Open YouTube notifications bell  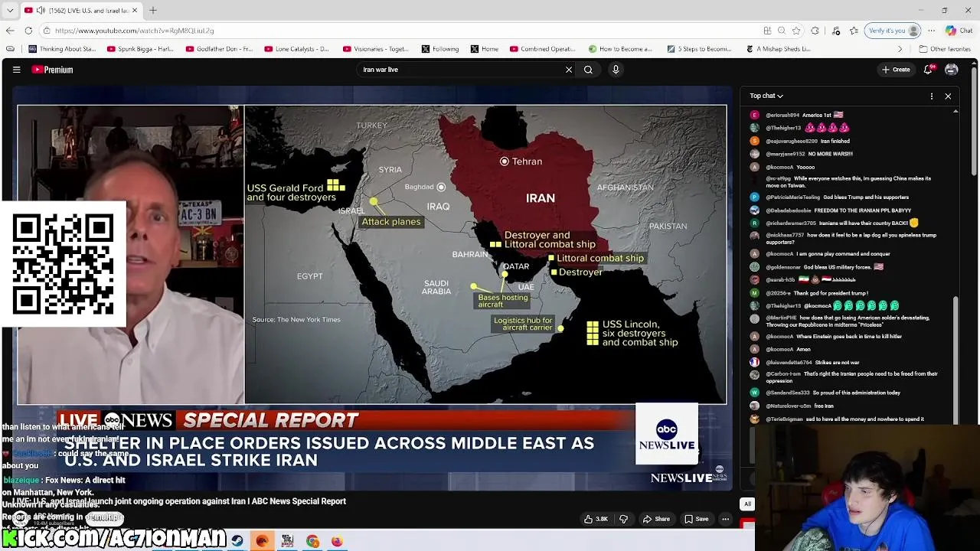tap(928, 70)
